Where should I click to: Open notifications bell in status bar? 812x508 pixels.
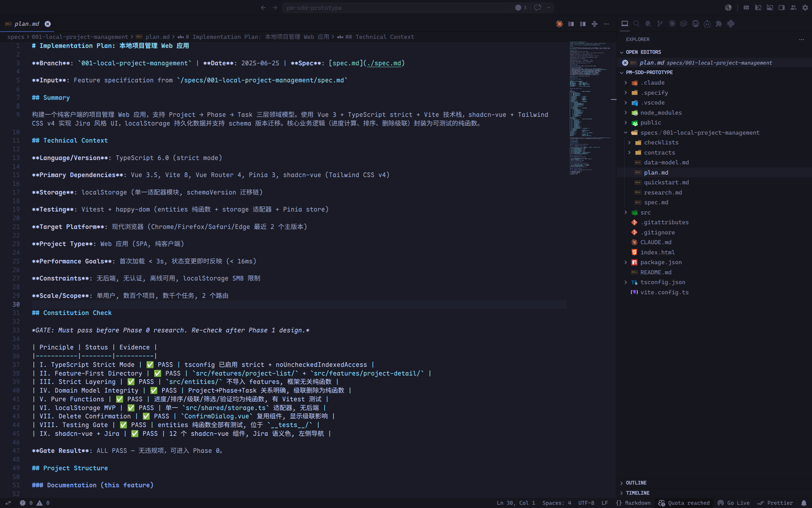[804, 503]
